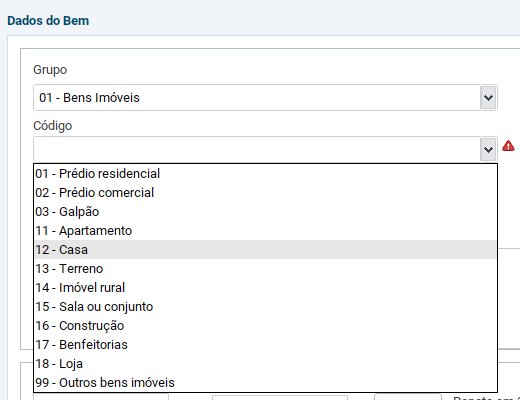Select 01 - Prédio residencial option
The height and width of the screenshot is (400, 520).
(265, 173)
